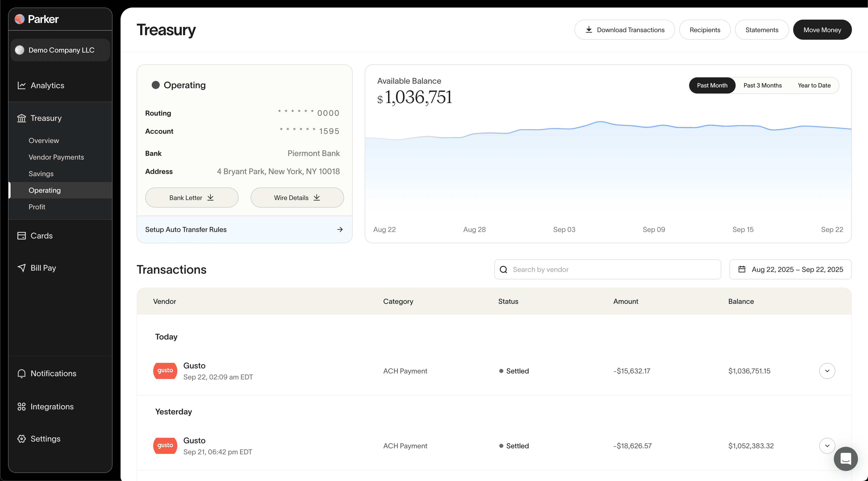Click the Analytics chart icon in sidebar
868x481 pixels.
coord(22,86)
